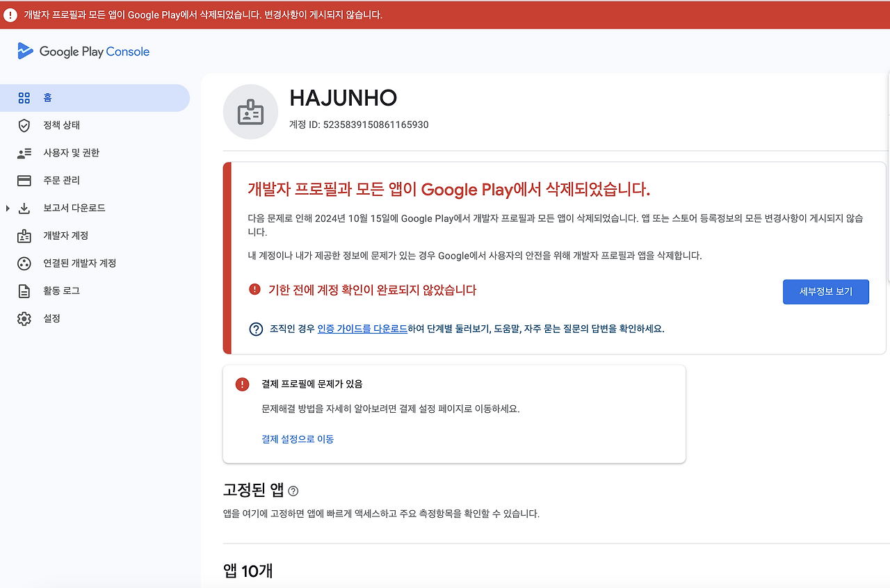Click the 결제 프로필에 문제가 있음 heading
The image size is (890, 588).
coord(312,384)
